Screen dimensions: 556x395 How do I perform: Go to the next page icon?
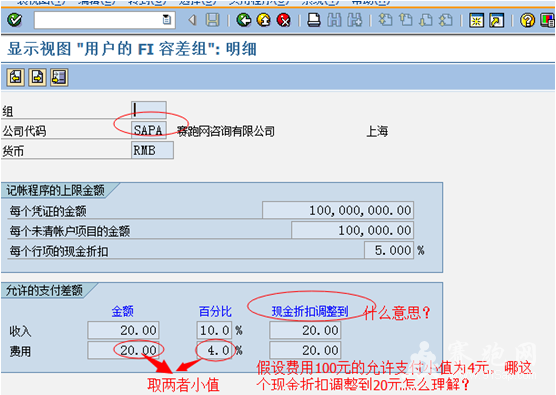point(426,20)
